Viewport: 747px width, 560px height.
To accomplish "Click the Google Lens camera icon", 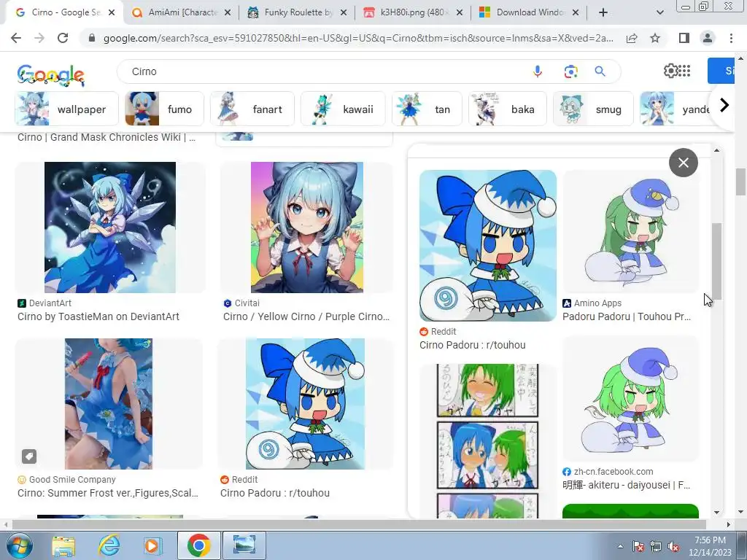I will tap(570, 71).
